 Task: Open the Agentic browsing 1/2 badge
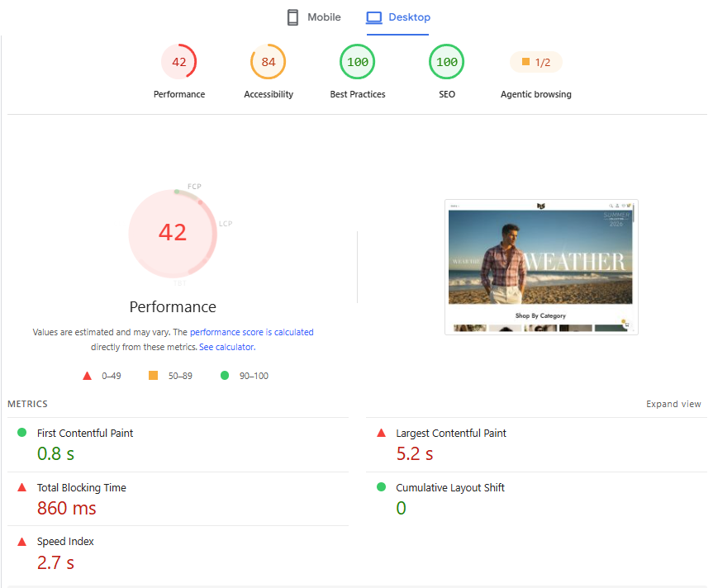coord(536,62)
